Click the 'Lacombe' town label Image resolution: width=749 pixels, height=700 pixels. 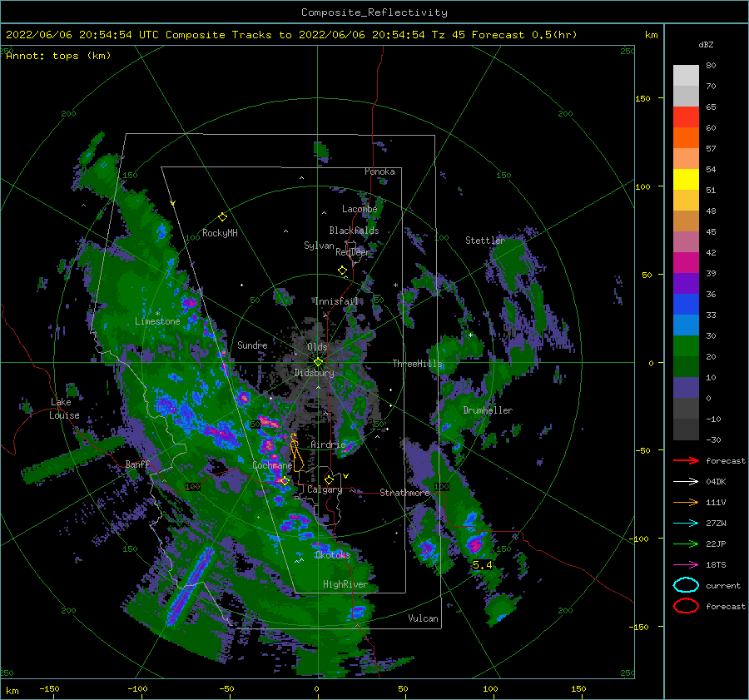click(360, 209)
